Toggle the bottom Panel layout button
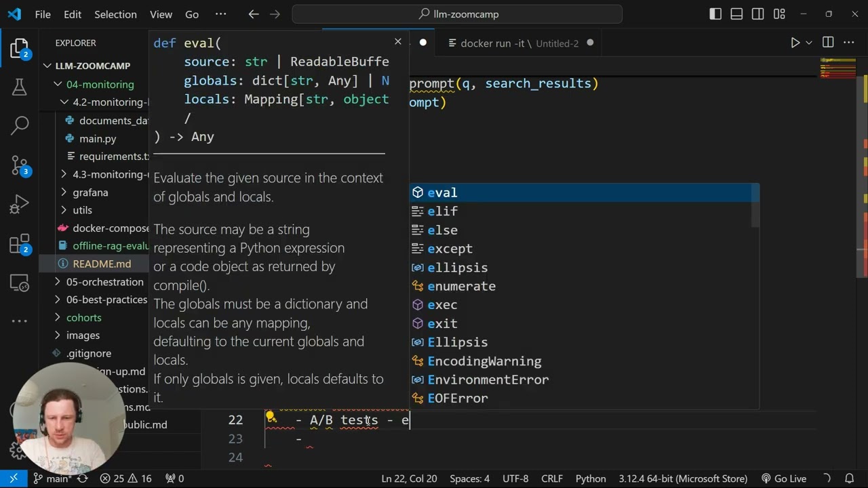 click(737, 14)
